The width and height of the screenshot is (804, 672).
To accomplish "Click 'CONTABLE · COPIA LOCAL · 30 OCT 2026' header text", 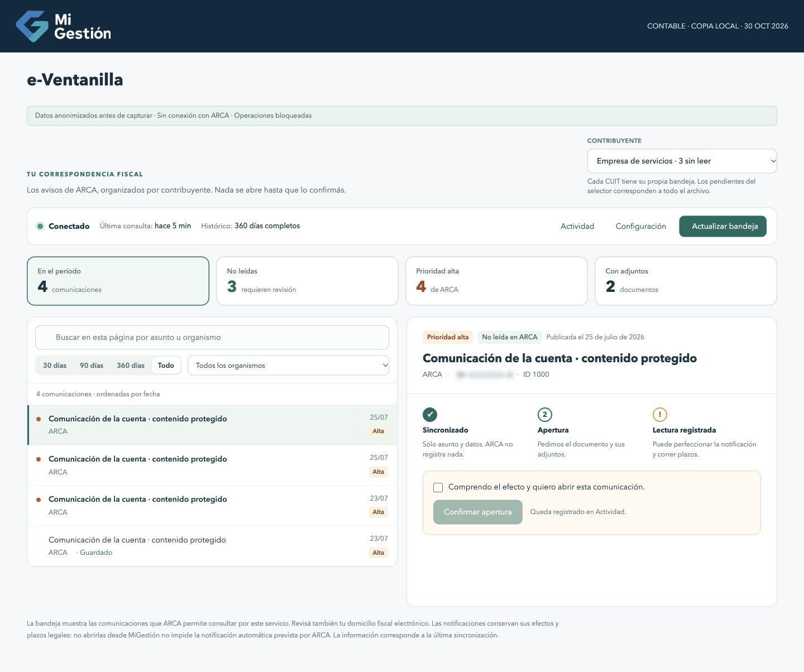I will point(717,26).
